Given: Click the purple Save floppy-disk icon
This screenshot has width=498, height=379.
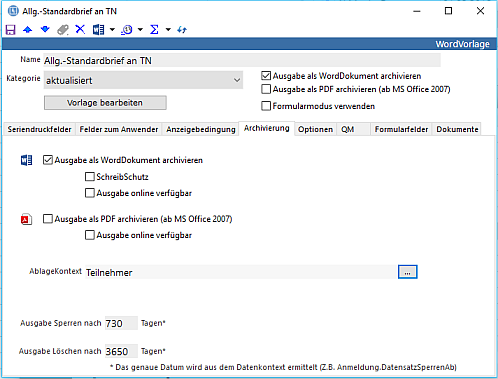Looking at the screenshot, I should 11,30.
